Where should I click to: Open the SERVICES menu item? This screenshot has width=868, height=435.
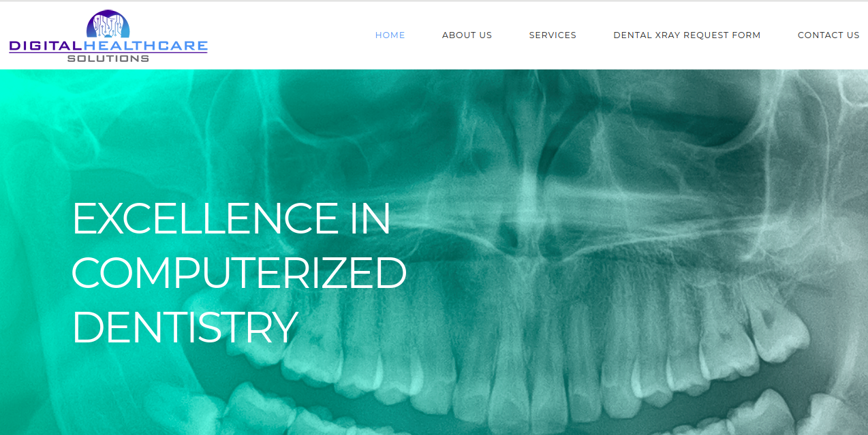[553, 35]
